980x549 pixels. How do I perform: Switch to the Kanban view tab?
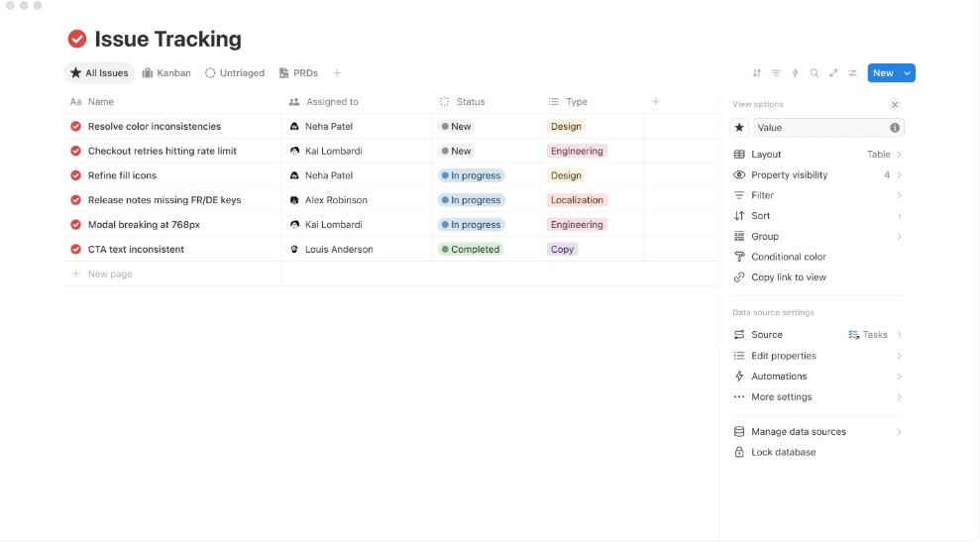166,73
